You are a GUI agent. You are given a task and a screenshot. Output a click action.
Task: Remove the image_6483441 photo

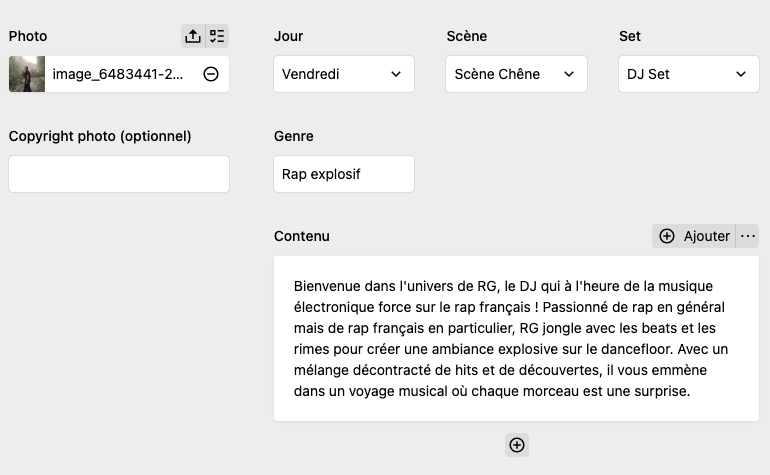point(211,74)
